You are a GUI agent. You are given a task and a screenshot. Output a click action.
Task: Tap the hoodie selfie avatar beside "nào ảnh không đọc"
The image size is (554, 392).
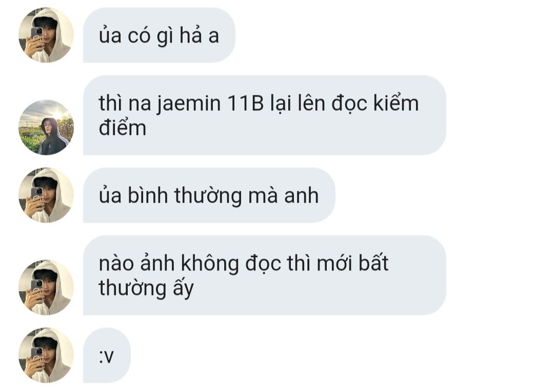(46, 287)
